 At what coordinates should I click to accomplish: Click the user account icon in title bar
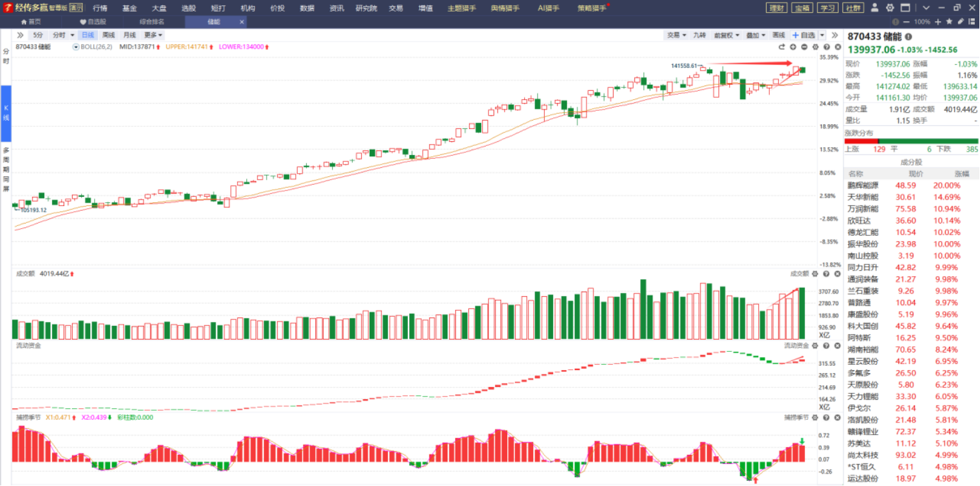pos(875,8)
